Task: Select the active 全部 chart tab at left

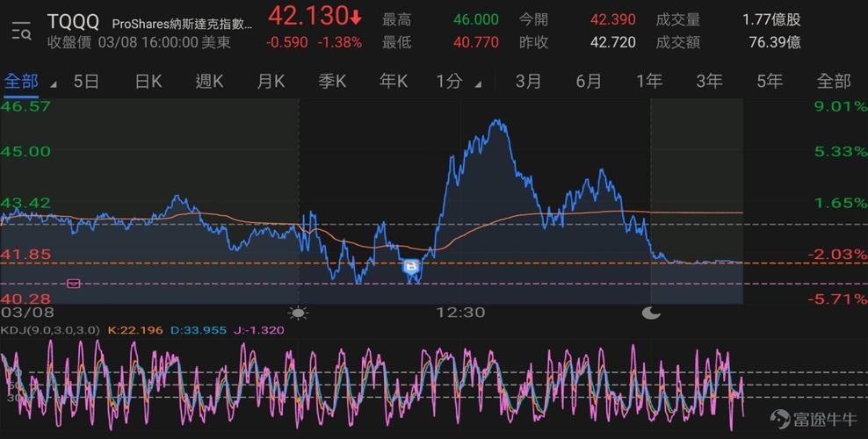Action: [x=21, y=82]
